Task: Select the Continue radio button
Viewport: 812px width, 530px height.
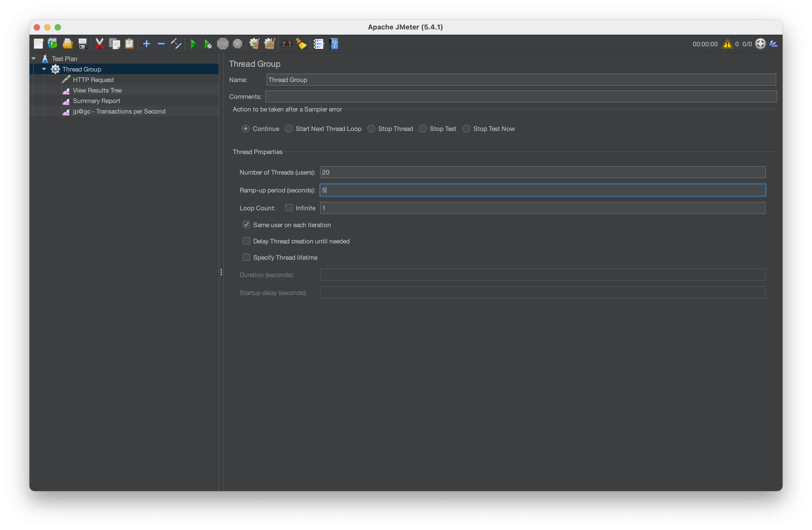Action: tap(245, 129)
